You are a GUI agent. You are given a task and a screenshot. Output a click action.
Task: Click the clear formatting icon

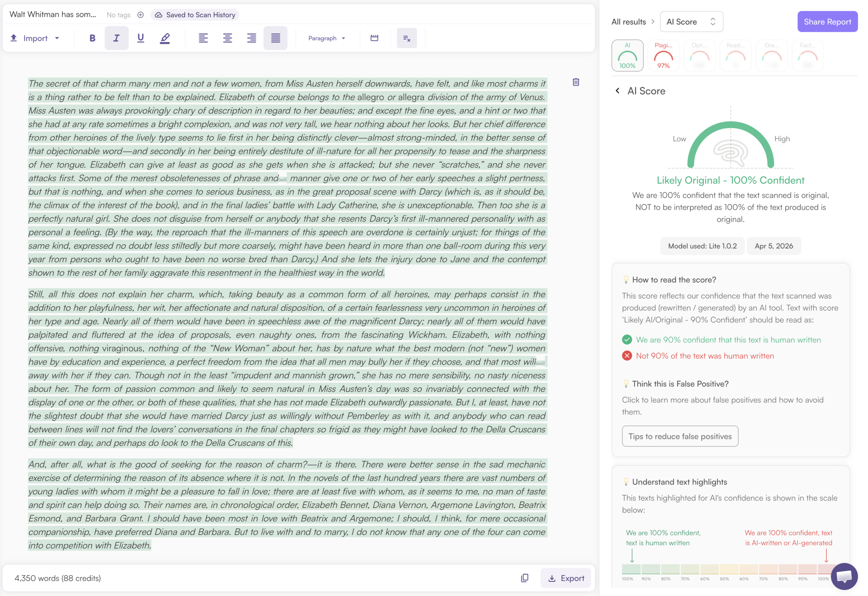click(x=407, y=38)
